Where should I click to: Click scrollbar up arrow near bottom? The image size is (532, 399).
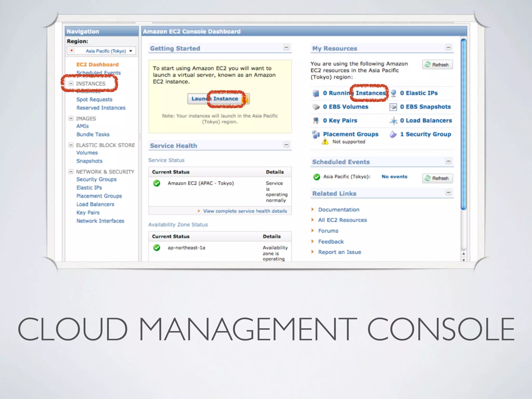click(x=464, y=254)
